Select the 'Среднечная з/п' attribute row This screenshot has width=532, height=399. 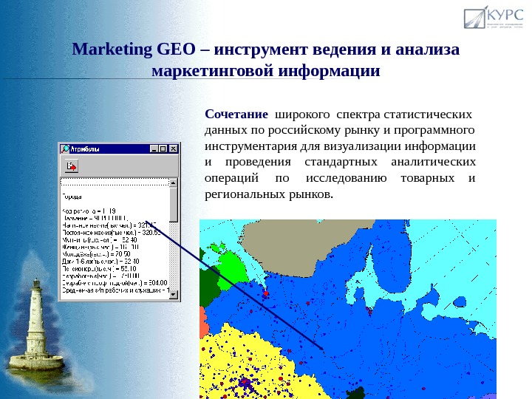coord(115,290)
